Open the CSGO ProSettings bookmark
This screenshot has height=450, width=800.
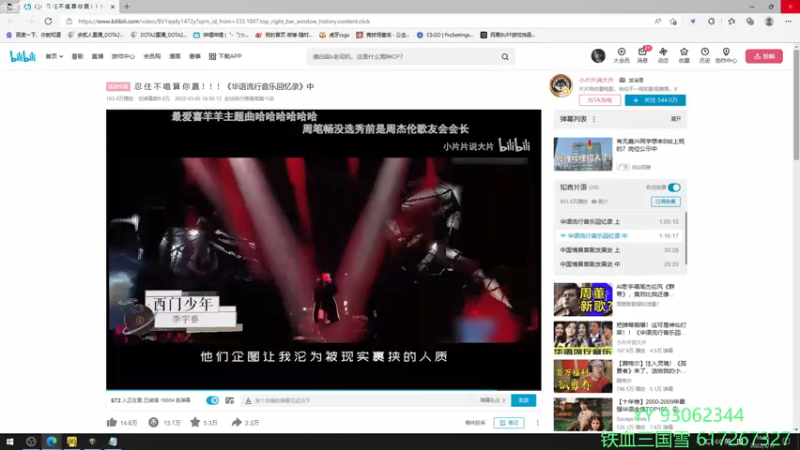[447, 35]
